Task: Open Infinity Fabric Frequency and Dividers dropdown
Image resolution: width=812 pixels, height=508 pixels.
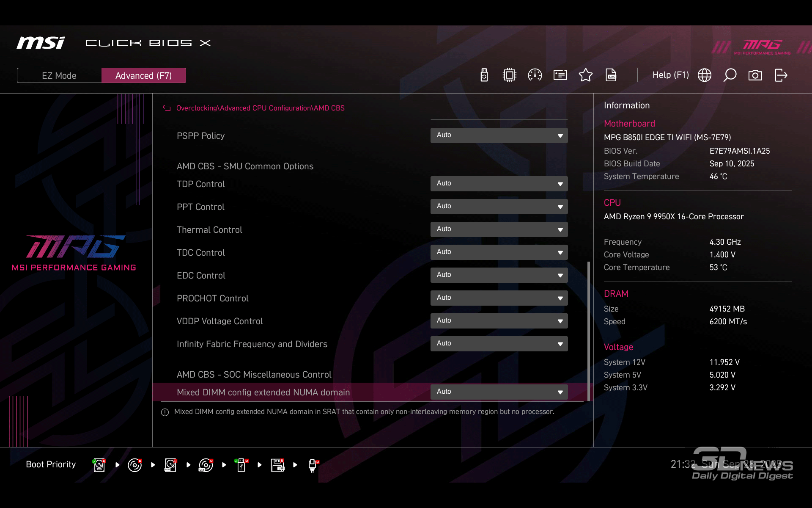Action: (x=499, y=344)
